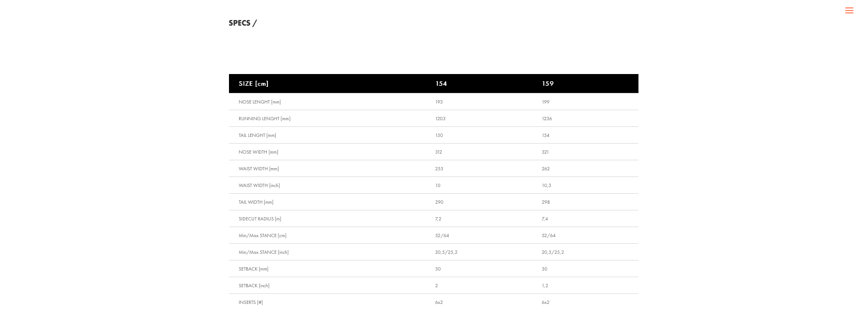Viewport: 868px width, 334px height.
Task: Click the RUNNING LENGHT [mm] row label
Action: point(265,119)
